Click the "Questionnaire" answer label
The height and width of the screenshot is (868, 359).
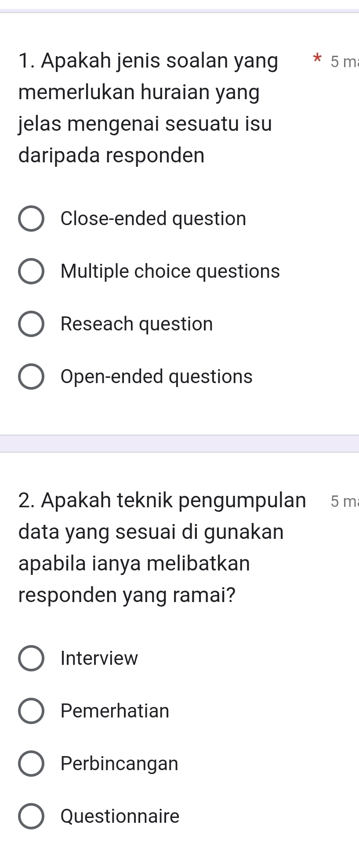click(x=120, y=816)
